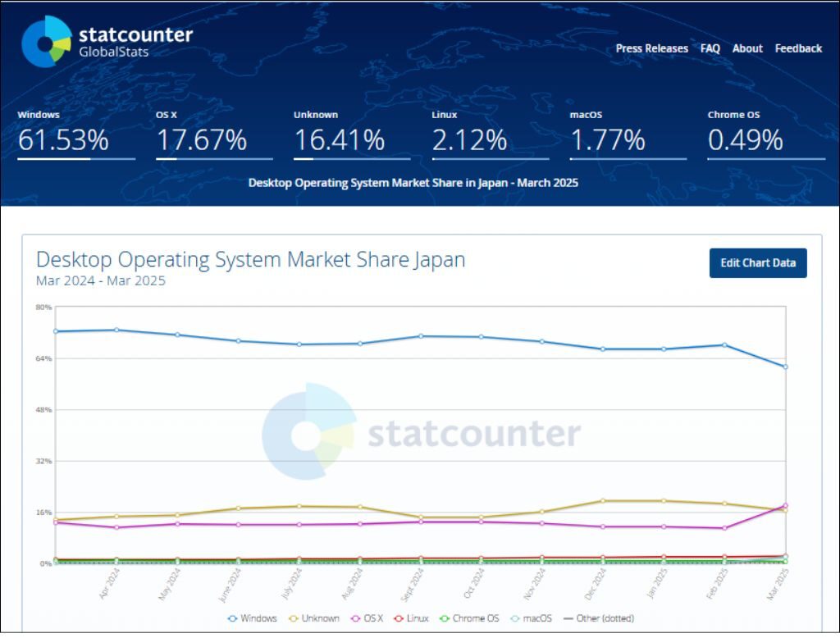The image size is (840, 638).
Task: Open the Press Releases link
Action: coord(651,48)
